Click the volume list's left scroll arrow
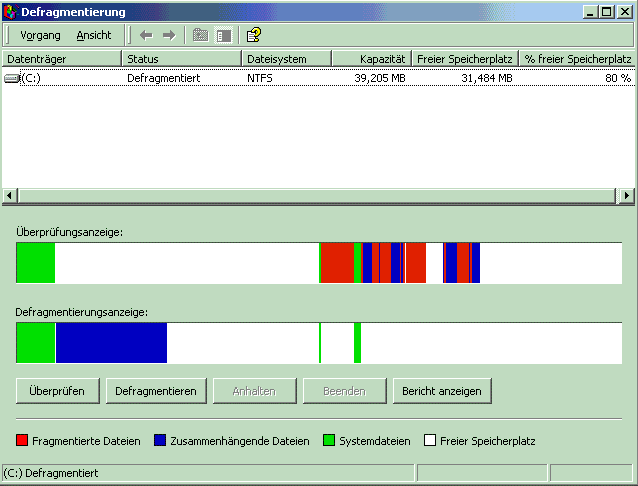 click(x=11, y=196)
